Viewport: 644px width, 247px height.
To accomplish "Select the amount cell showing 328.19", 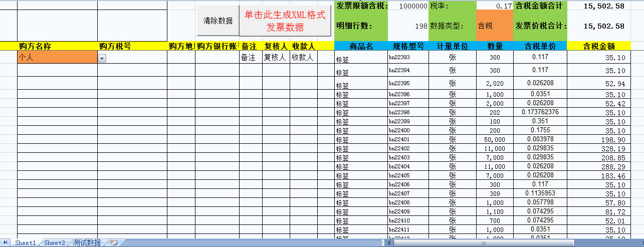I will coord(598,149).
